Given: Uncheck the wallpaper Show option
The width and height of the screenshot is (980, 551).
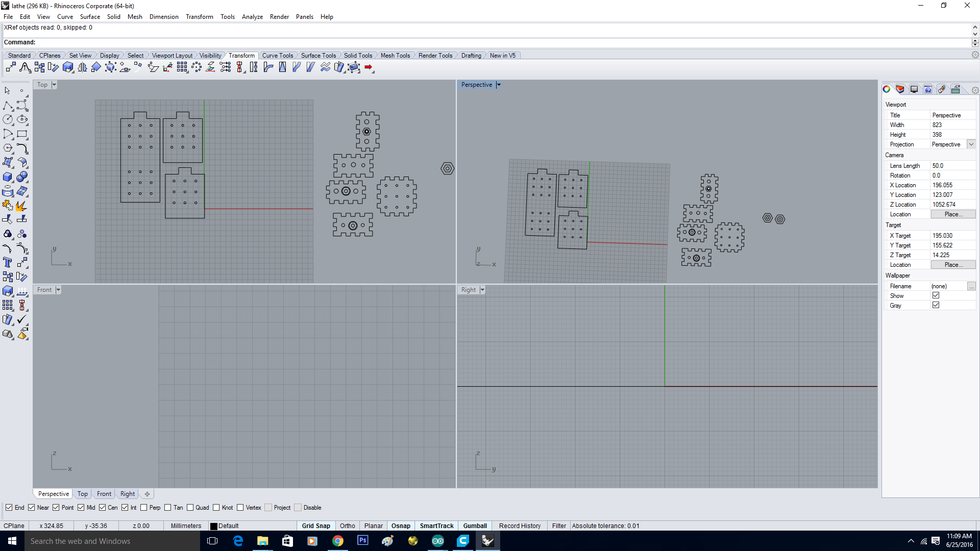Looking at the screenshot, I should tap(936, 295).
